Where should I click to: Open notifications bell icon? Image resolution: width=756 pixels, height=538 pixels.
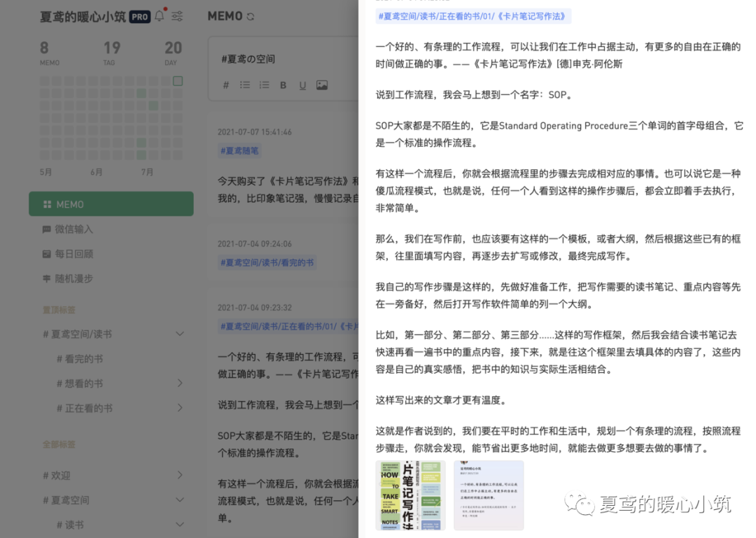click(160, 16)
